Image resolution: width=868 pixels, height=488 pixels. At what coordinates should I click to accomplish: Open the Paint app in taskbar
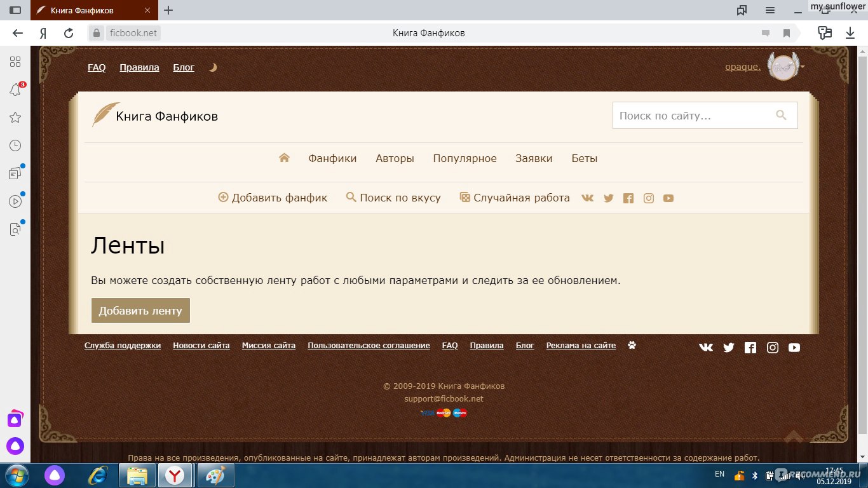[x=216, y=475]
